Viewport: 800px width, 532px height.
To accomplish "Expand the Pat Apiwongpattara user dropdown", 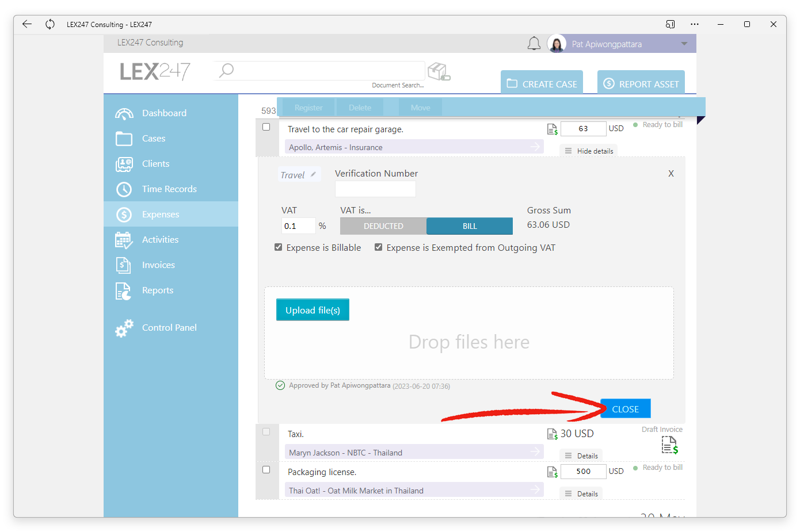I will coord(684,44).
